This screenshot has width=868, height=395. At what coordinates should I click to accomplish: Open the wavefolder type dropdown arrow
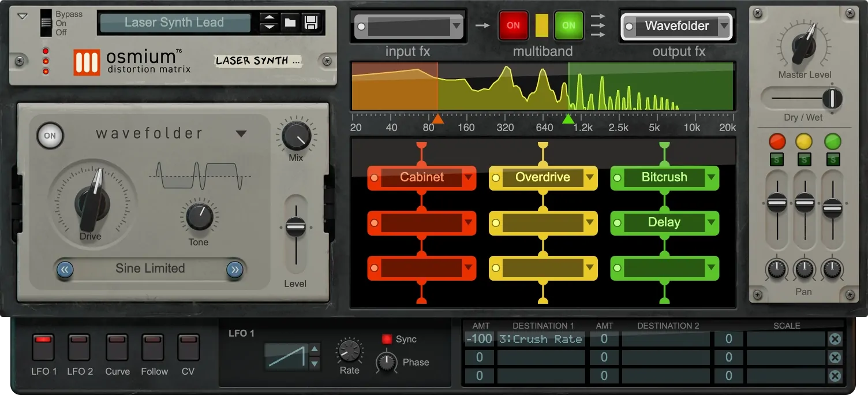pyautogui.click(x=241, y=134)
